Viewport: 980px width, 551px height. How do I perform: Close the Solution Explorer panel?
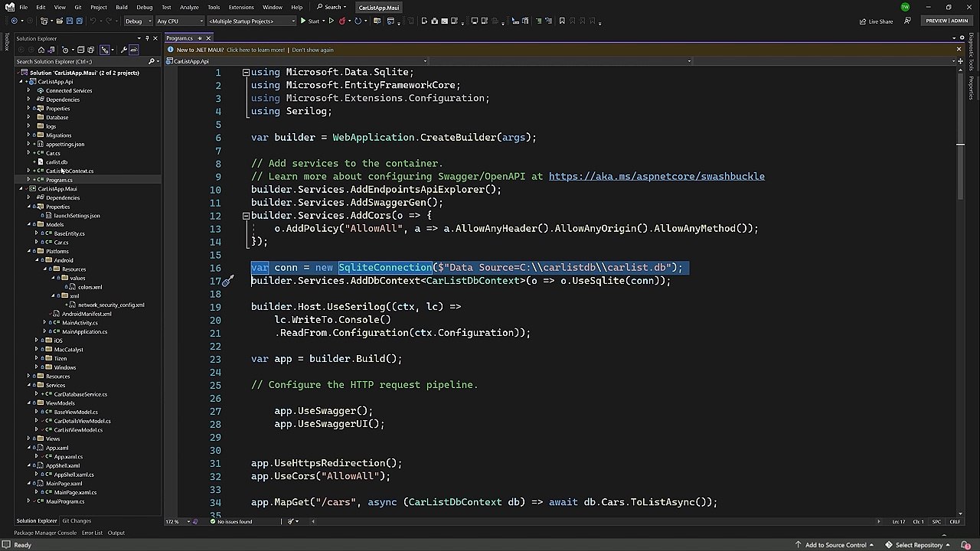pyautogui.click(x=155, y=38)
